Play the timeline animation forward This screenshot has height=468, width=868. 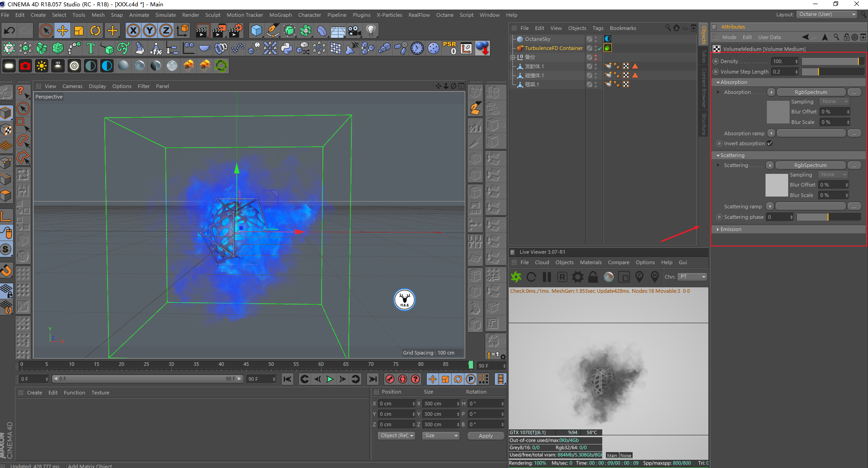[x=330, y=379]
